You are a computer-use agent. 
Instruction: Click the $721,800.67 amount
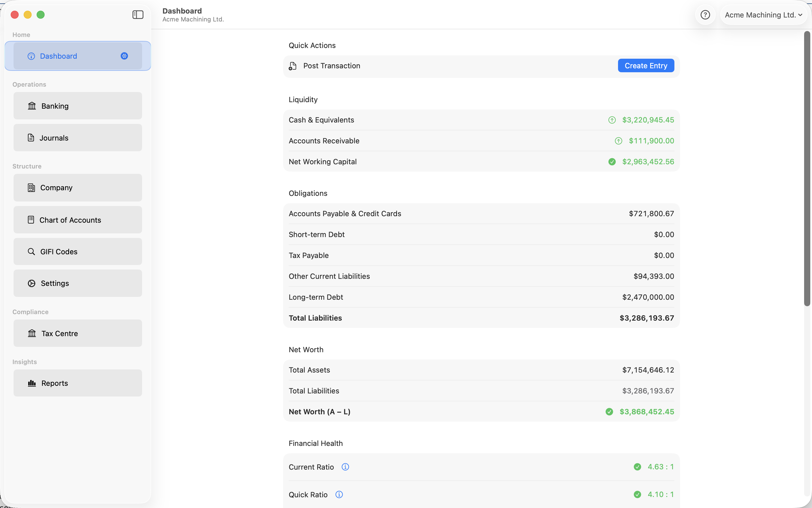(x=651, y=214)
